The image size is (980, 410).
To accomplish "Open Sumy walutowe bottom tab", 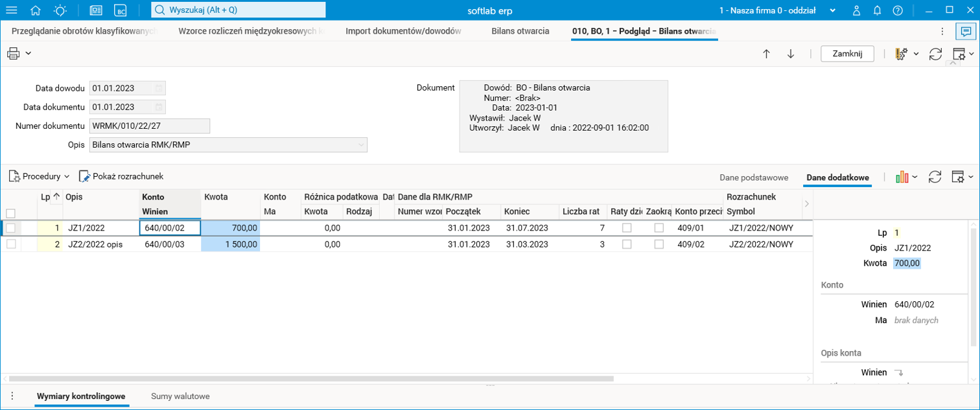I will point(180,396).
